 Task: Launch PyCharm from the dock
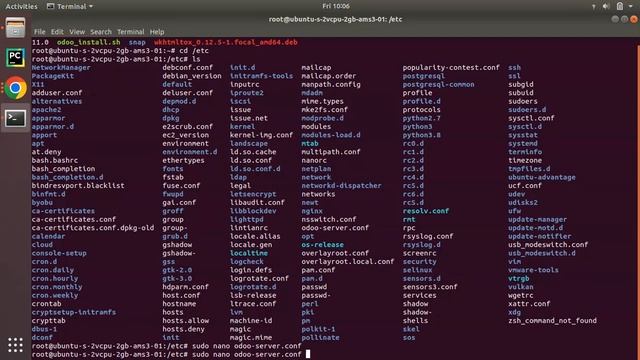(16, 58)
